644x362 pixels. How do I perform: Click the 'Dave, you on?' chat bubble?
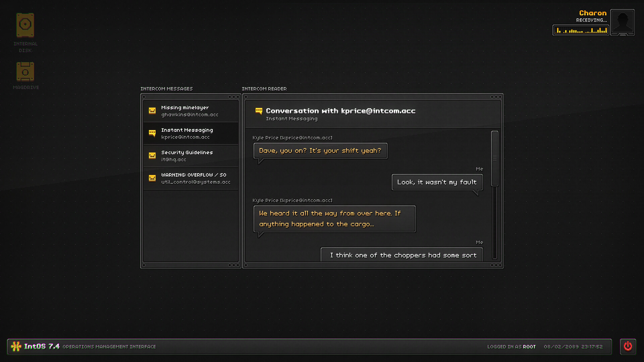click(320, 151)
